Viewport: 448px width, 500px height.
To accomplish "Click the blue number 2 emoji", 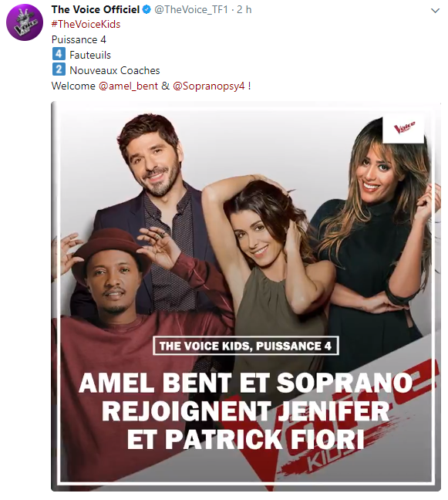I will [59, 69].
